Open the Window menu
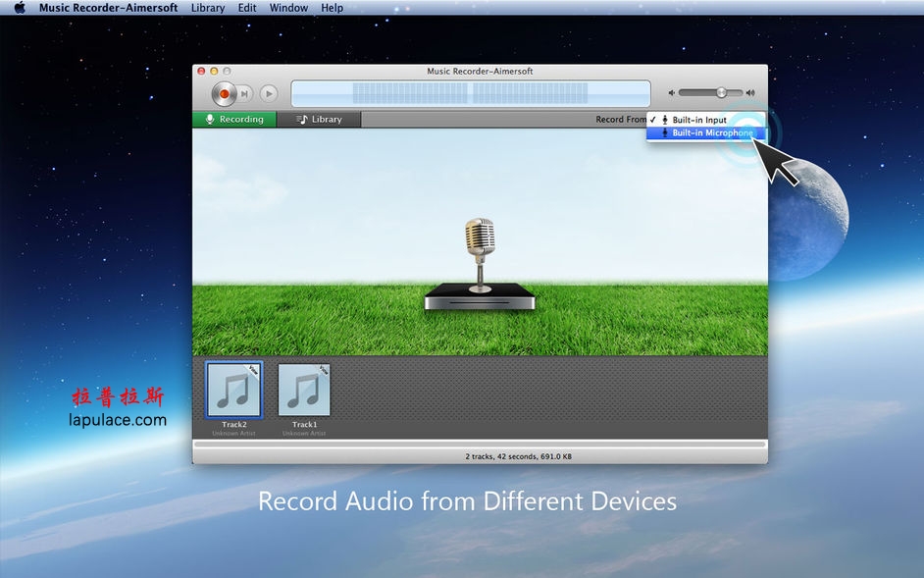This screenshot has height=578, width=924. [288, 8]
